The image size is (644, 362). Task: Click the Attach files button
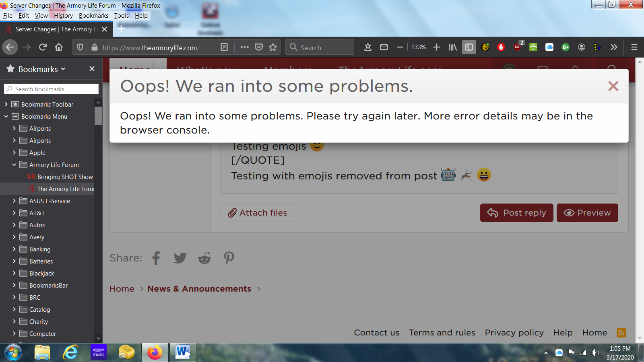click(x=257, y=213)
